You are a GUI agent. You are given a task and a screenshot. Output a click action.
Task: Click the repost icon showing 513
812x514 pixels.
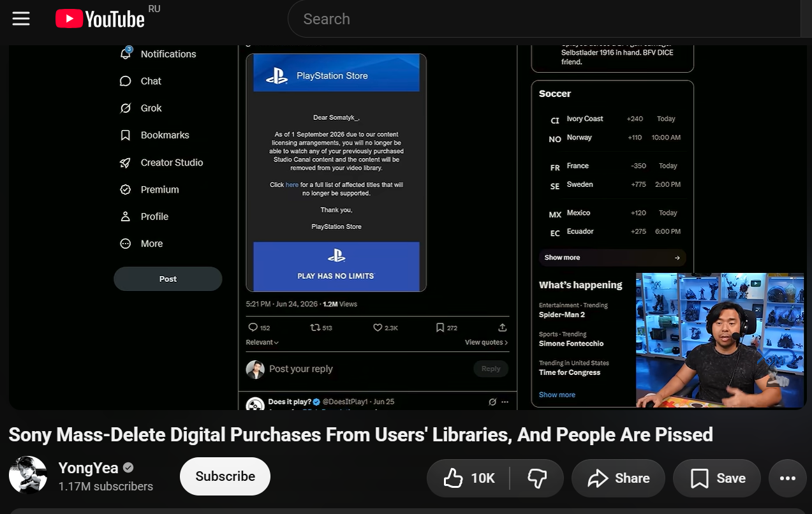(315, 327)
